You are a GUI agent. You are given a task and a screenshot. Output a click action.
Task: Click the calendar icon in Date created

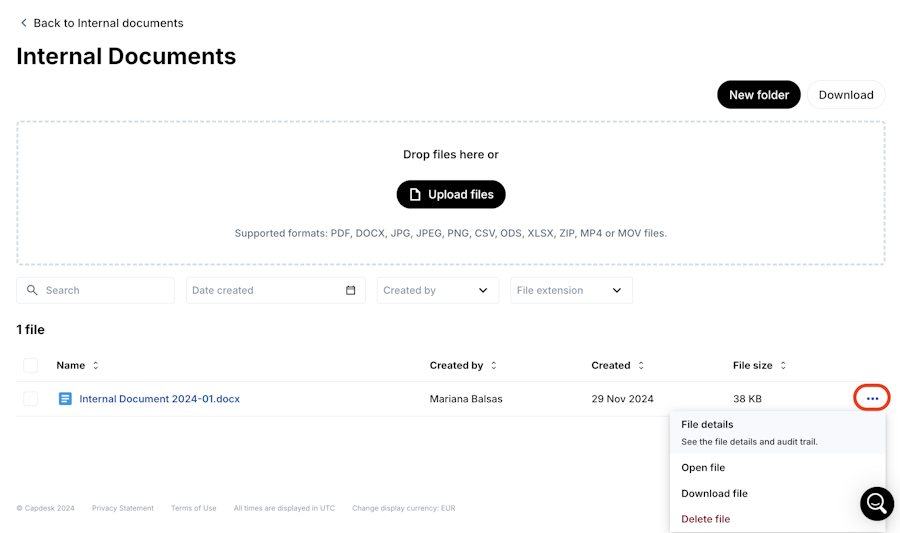tap(351, 290)
